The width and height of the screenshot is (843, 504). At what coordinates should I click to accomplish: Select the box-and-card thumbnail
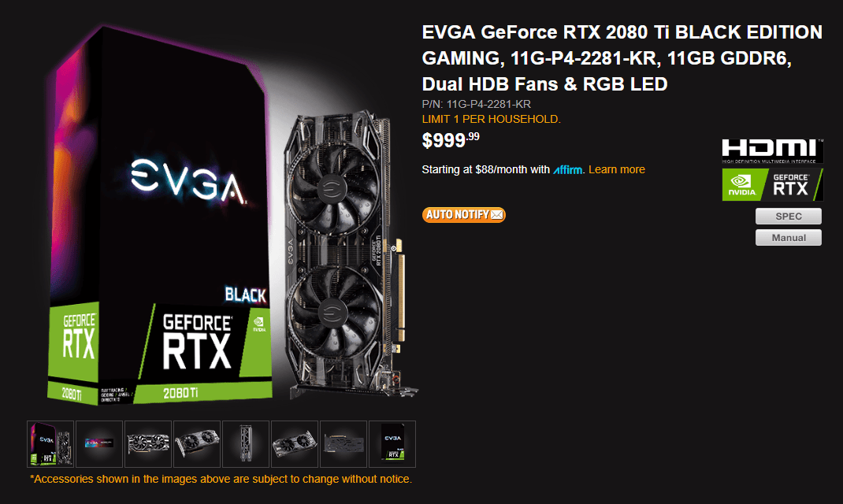50,444
